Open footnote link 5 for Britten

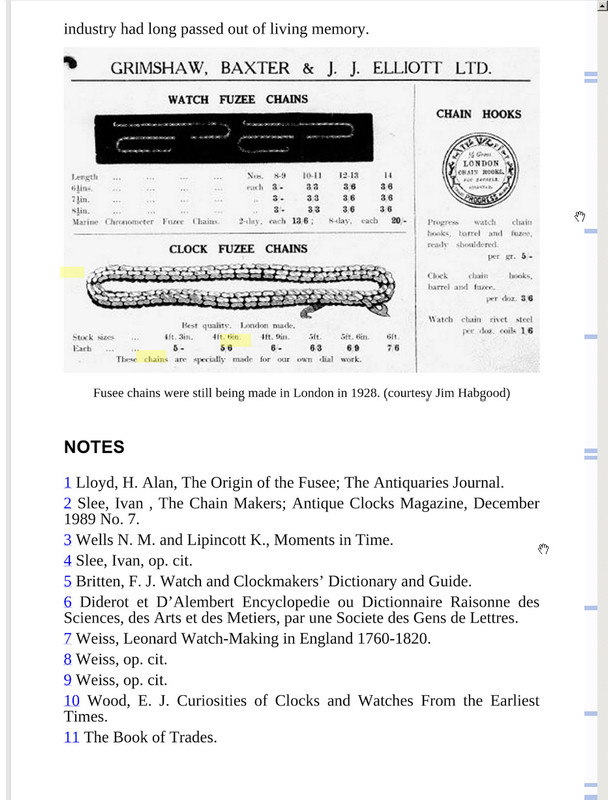67,582
